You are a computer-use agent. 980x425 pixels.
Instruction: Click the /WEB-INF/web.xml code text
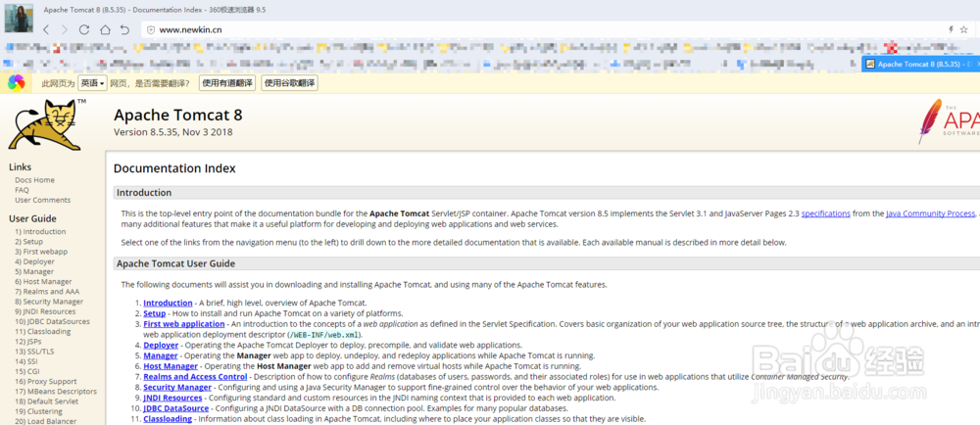click(324, 335)
